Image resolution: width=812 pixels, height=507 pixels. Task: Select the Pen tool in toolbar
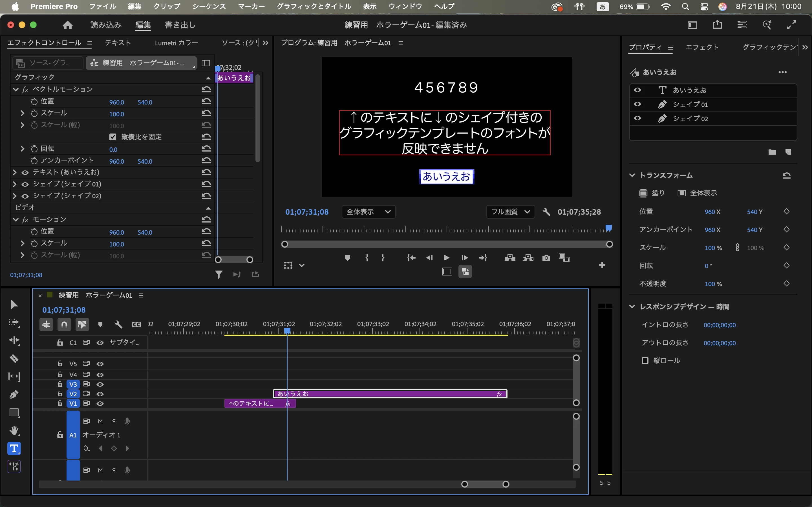click(x=14, y=394)
